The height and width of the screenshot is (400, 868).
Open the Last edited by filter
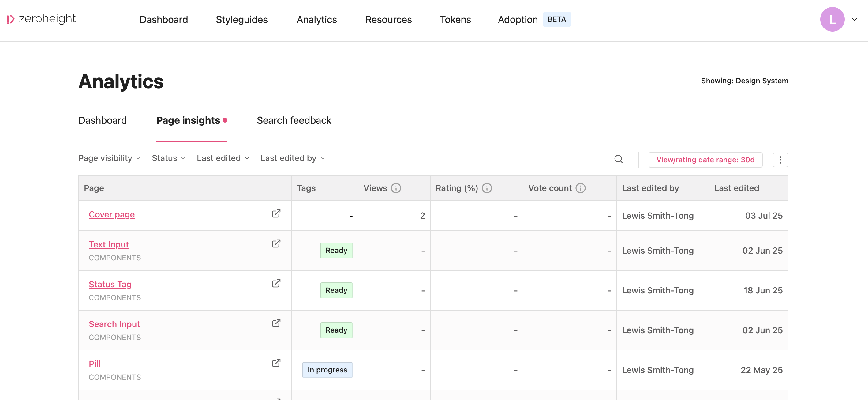[293, 158]
